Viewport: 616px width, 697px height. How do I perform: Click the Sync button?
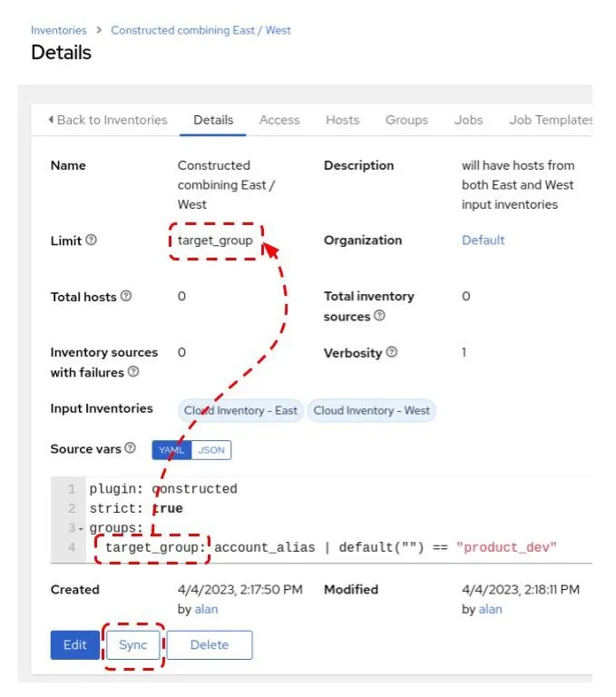pyautogui.click(x=132, y=645)
